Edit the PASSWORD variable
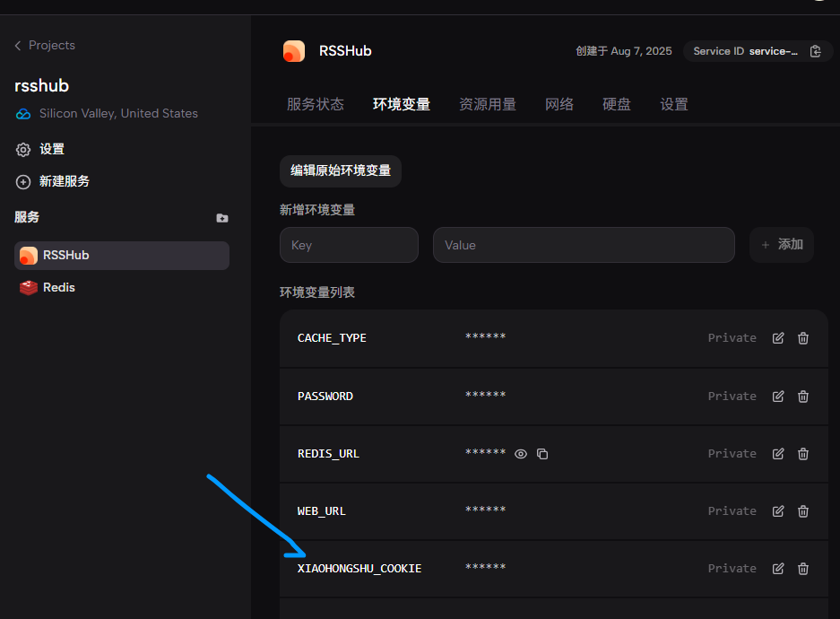 [778, 397]
